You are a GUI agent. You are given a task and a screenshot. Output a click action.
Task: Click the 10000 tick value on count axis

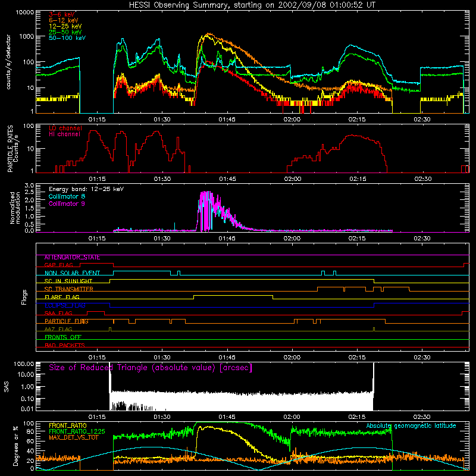tap(25, 12)
